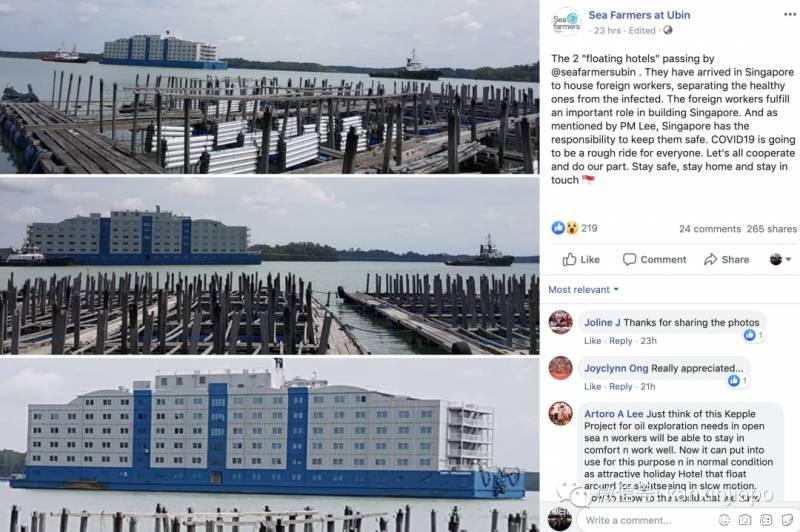Click the Like thumbs-up icon under post

pyautogui.click(x=569, y=260)
